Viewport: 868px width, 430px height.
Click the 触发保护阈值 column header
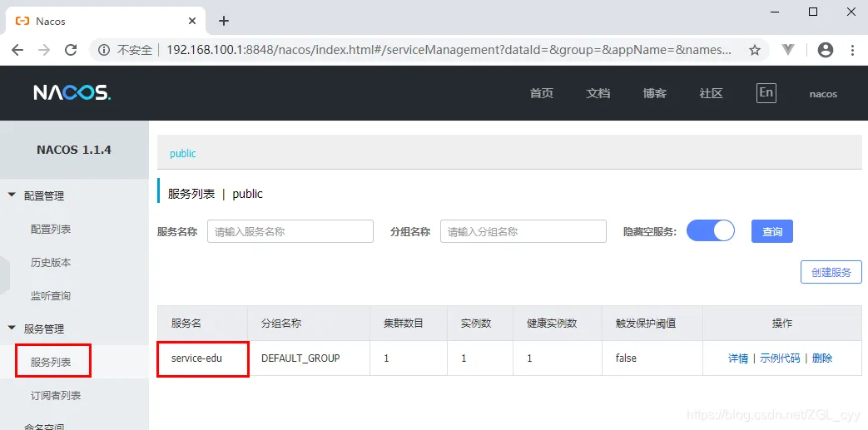(652, 324)
